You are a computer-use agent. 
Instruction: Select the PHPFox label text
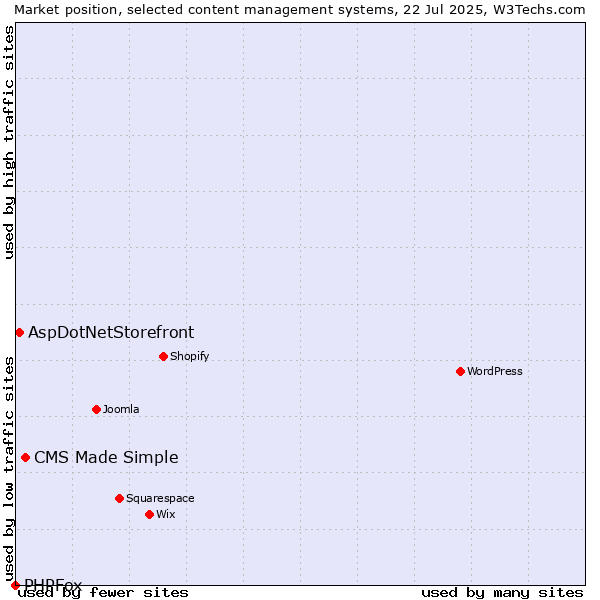(53, 584)
